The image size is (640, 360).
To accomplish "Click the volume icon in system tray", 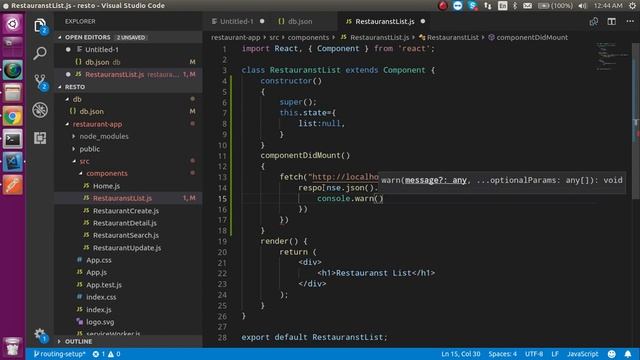I will pos(582,6).
